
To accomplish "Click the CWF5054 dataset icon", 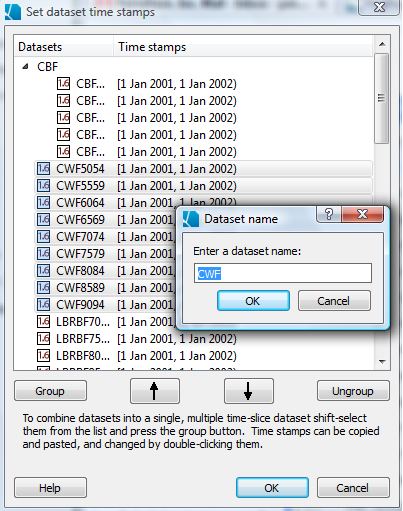I will click(x=43, y=169).
